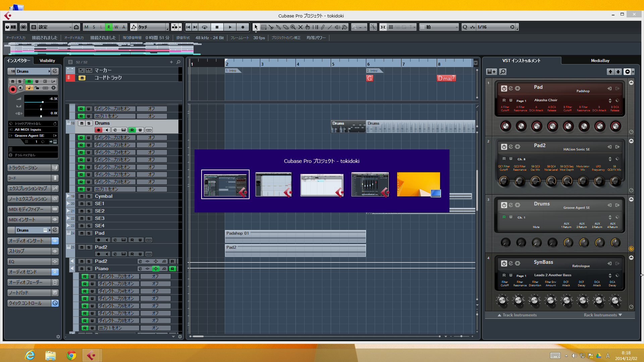
Task: Select the Erase tool
Action: [286, 27]
